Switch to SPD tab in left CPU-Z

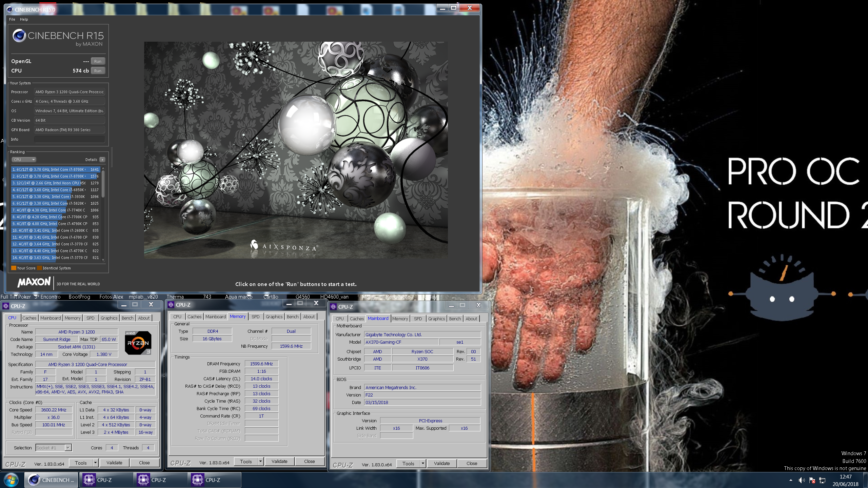click(91, 318)
